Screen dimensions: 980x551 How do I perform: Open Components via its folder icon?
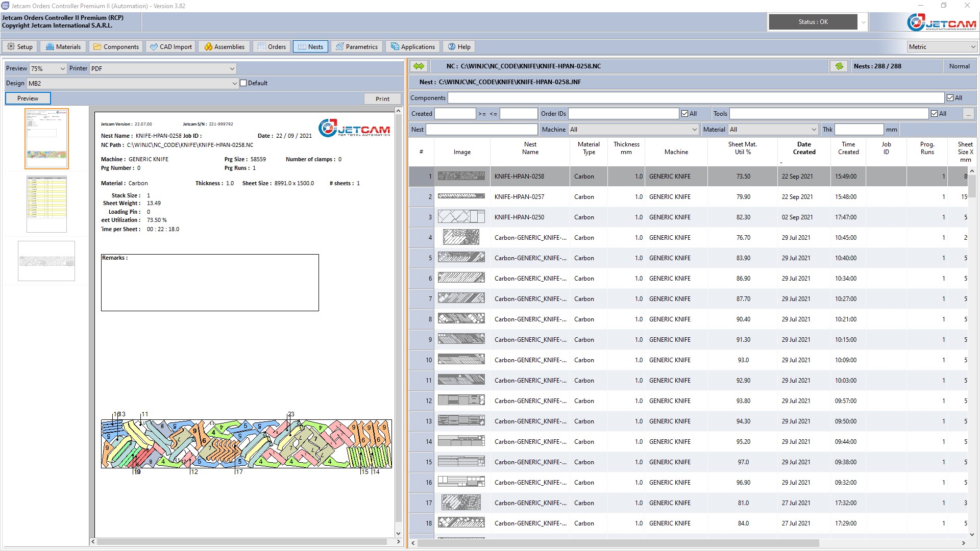click(x=97, y=47)
